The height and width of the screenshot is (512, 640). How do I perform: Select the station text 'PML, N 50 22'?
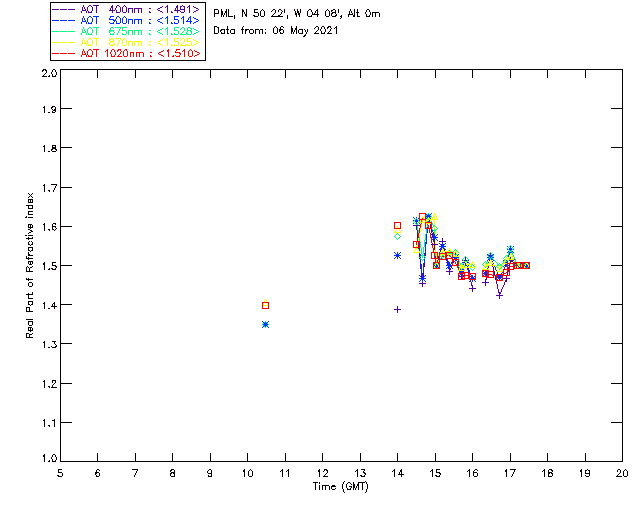click(249, 13)
